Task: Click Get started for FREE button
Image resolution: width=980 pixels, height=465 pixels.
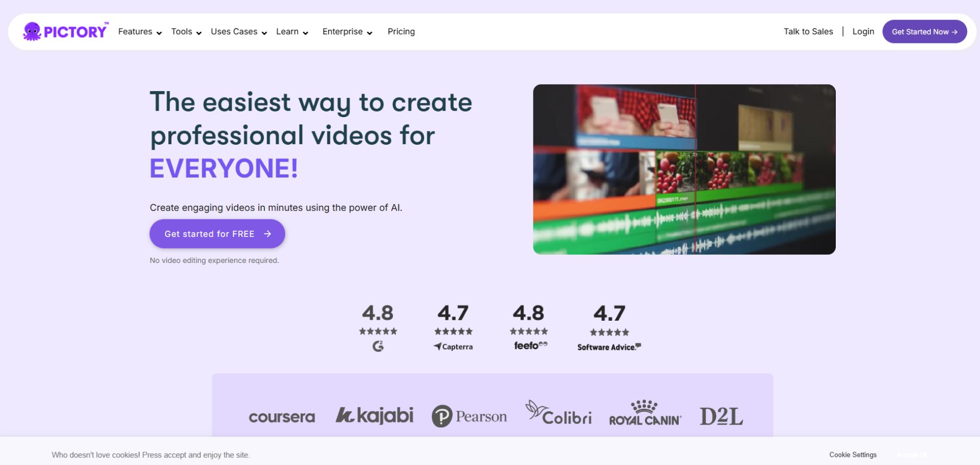Action: (x=217, y=234)
